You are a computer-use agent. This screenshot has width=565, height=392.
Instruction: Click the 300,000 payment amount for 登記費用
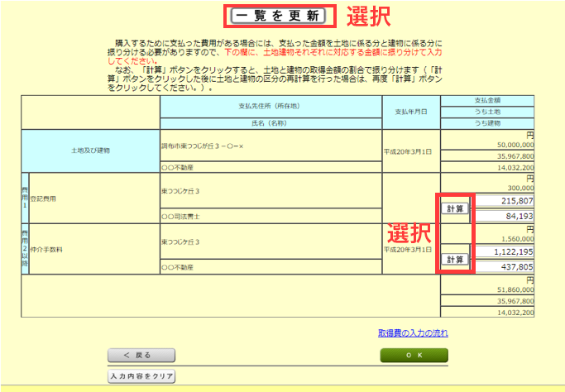[516, 188]
